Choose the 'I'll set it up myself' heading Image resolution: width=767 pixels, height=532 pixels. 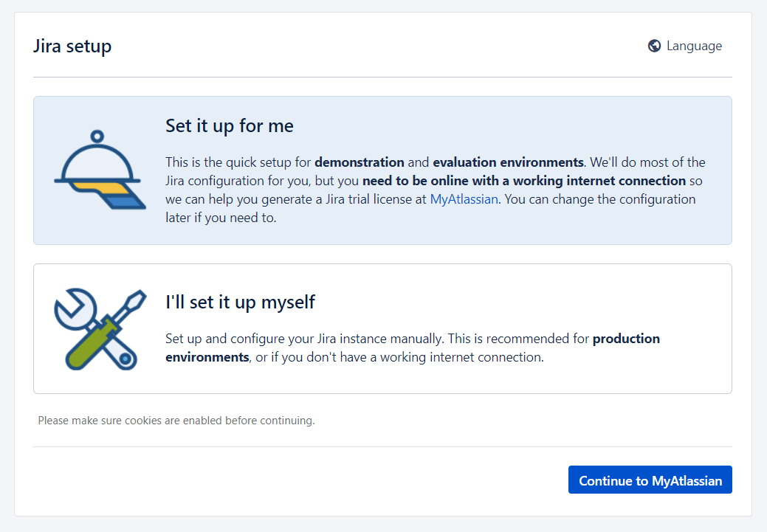[240, 303]
